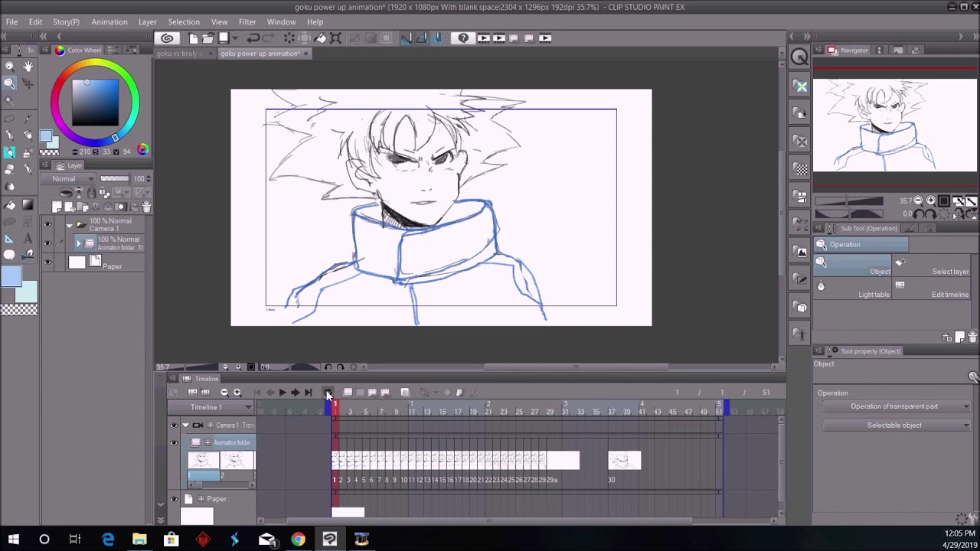Open the layer blending mode Normal dropdown
This screenshot has width=980, height=551.
(x=68, y=179)
